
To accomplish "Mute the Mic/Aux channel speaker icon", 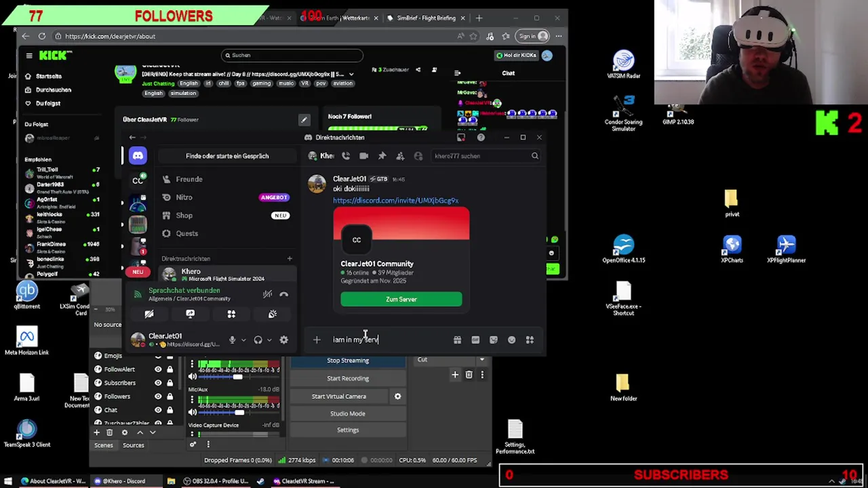I will 193,412.
